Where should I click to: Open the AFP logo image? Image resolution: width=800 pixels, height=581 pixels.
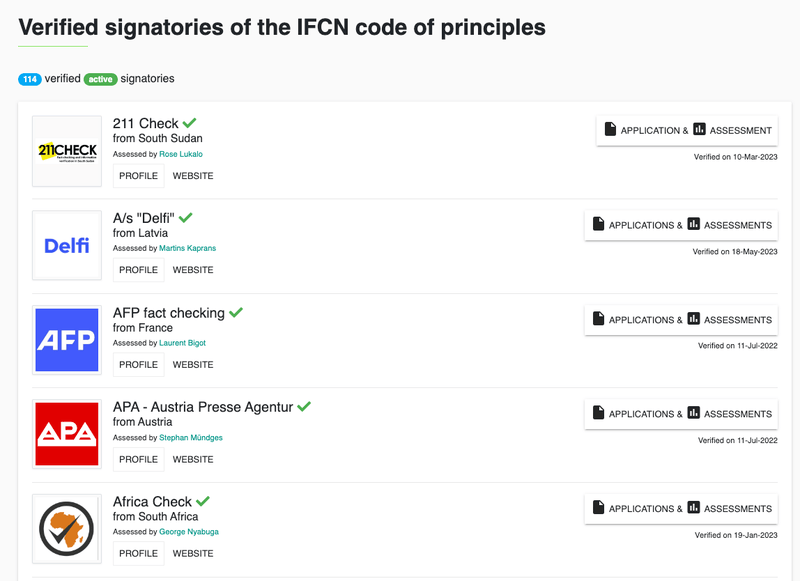tap(67, 340)
